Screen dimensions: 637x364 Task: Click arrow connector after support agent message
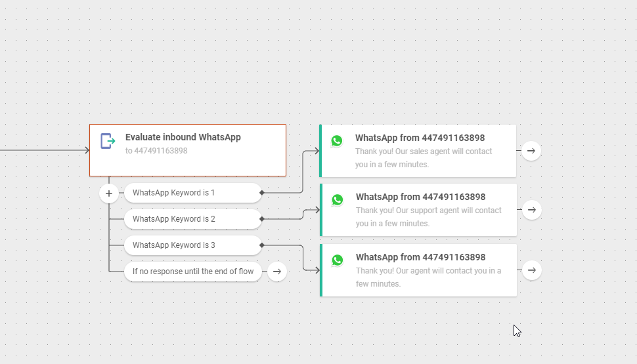[532, 210]
